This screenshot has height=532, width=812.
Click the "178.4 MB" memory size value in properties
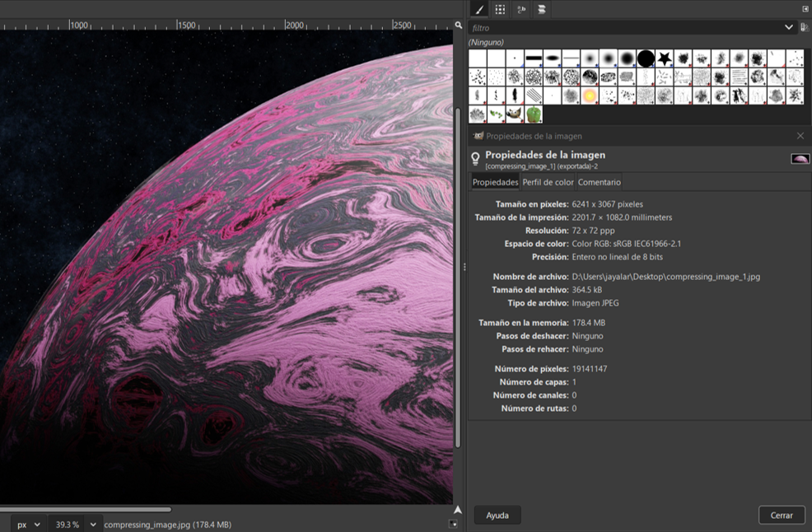[588, 323]
